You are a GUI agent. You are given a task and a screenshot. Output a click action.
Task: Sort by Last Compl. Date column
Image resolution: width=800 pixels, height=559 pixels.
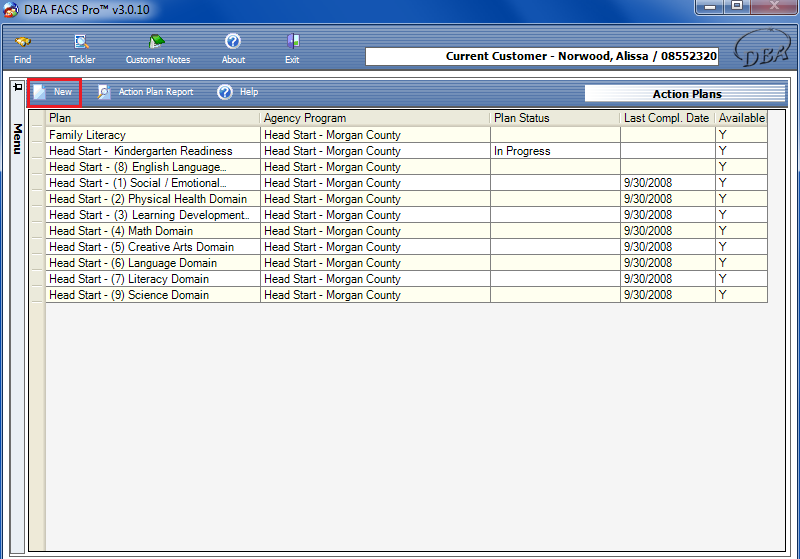666,118
